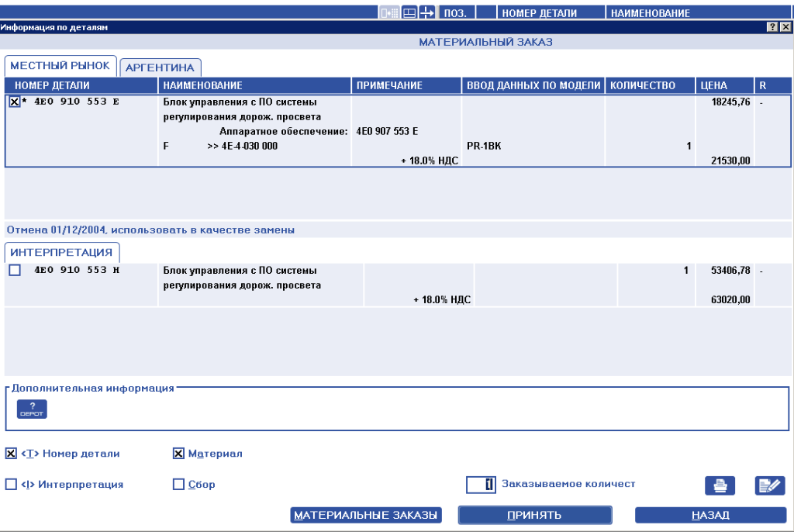The image size is (794, 532).
Task: Click the printer icon
Action: 719,485
